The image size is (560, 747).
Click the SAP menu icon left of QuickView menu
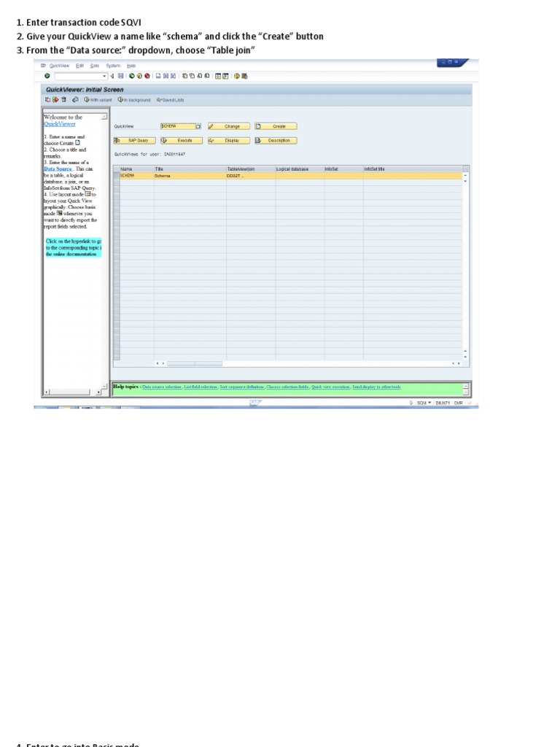click(43, 65)
